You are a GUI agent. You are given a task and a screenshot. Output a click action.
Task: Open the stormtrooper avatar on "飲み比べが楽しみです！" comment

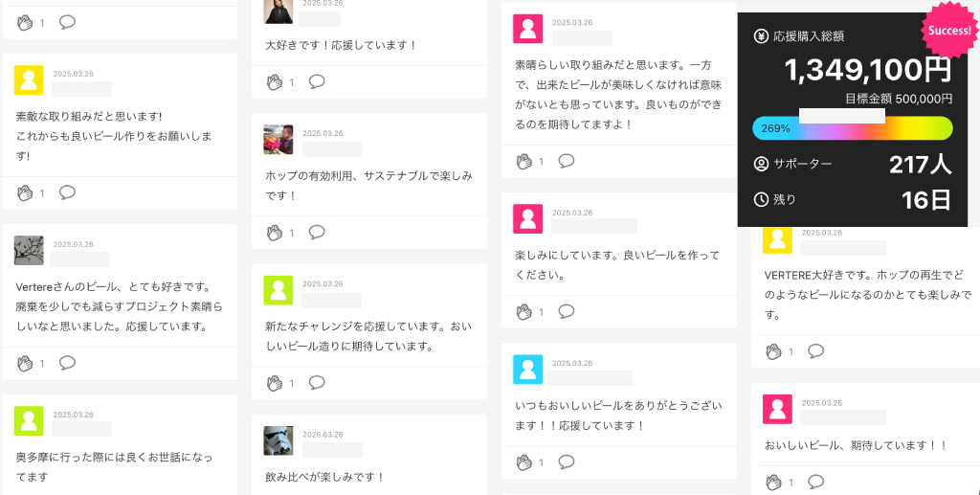[x=278, y=440]
